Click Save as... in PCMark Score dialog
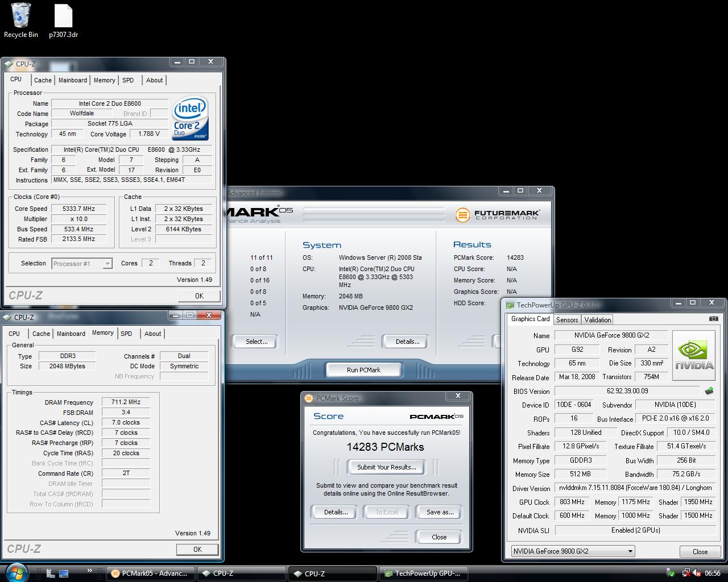728x582 pixels. [440, 512]
